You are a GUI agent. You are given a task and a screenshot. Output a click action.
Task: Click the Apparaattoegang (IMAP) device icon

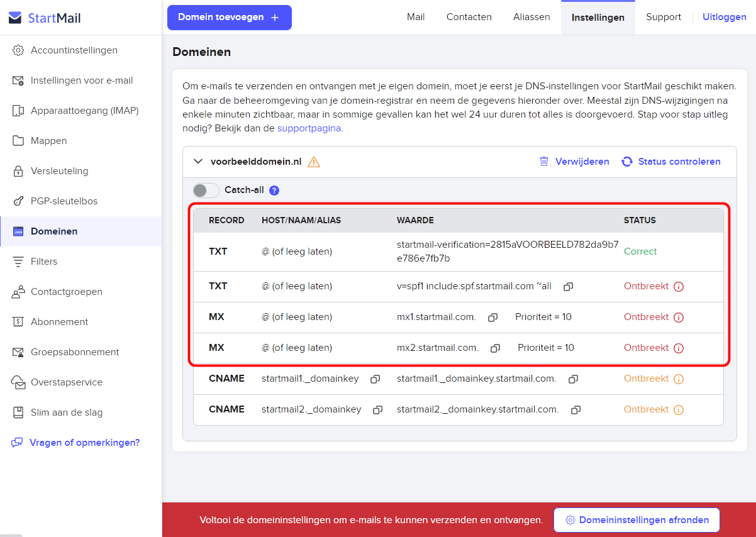click(x=18, y=111)
